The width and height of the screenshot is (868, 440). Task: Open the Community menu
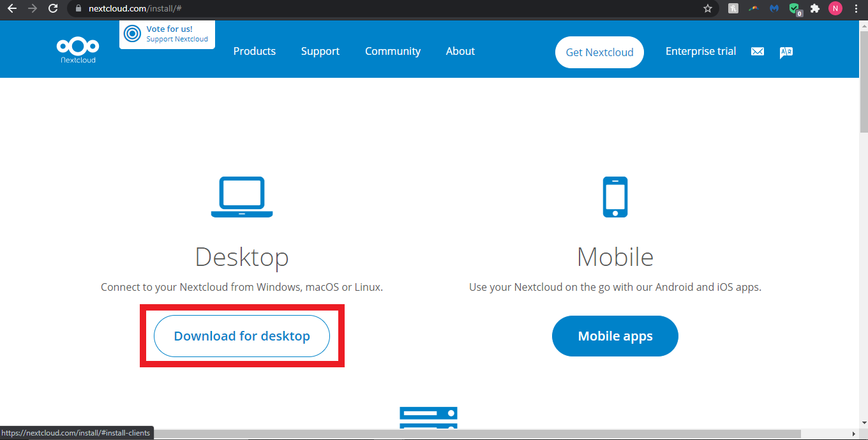(393, 51)
